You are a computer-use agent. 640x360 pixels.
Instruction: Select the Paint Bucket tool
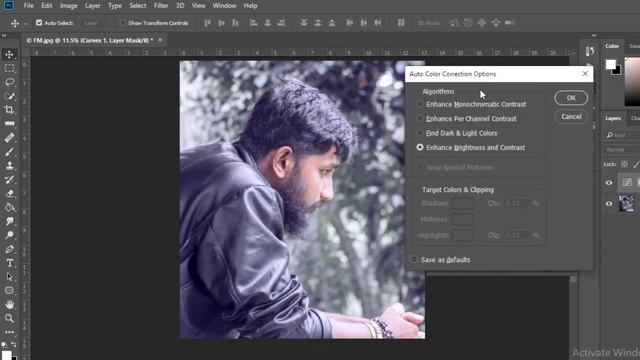(x=9, y=207)
